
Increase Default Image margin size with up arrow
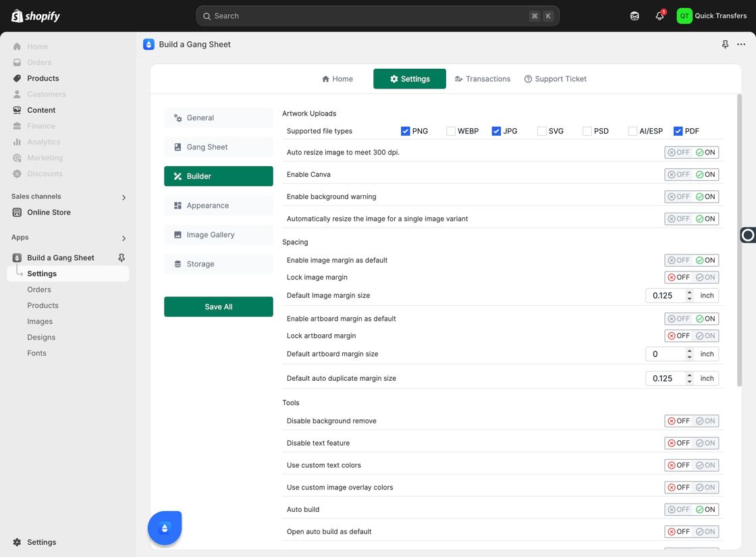click(x=689, y=292)
